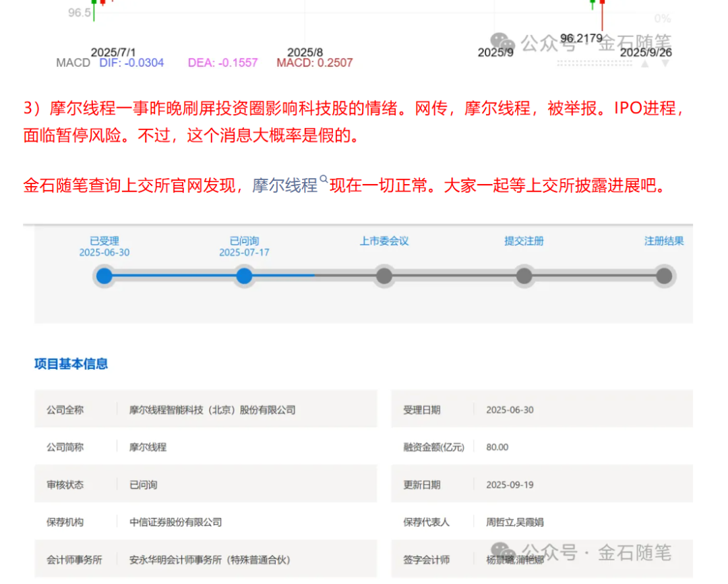Image resolution: width=728 pixels, height=584 pixels.
Task: Select the 注册结果 stage label
Action: click(x=664, y=241)
